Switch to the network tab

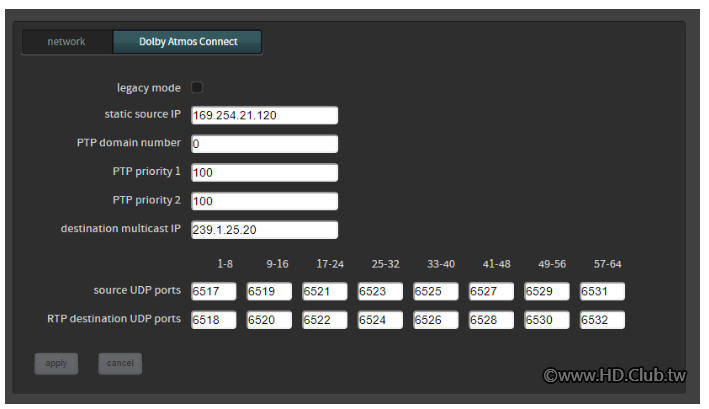(x=67, y=42)
